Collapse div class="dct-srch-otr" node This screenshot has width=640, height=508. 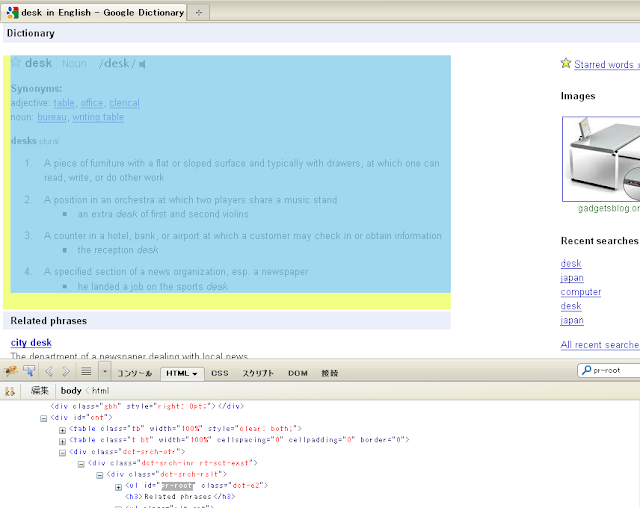click(x=62, y=453)
